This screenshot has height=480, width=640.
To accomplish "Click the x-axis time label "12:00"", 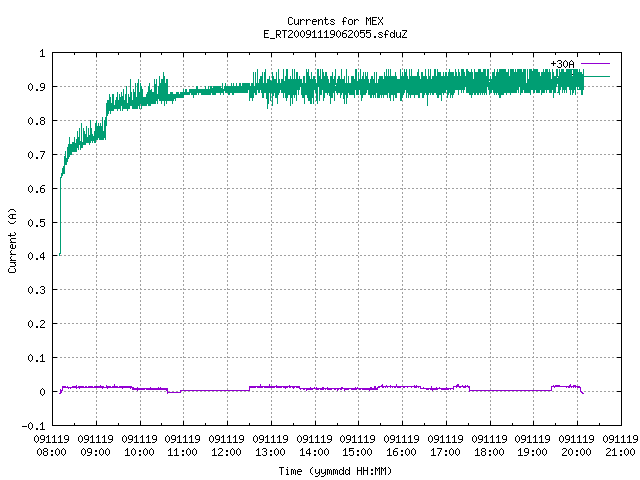I will [227, 452].
